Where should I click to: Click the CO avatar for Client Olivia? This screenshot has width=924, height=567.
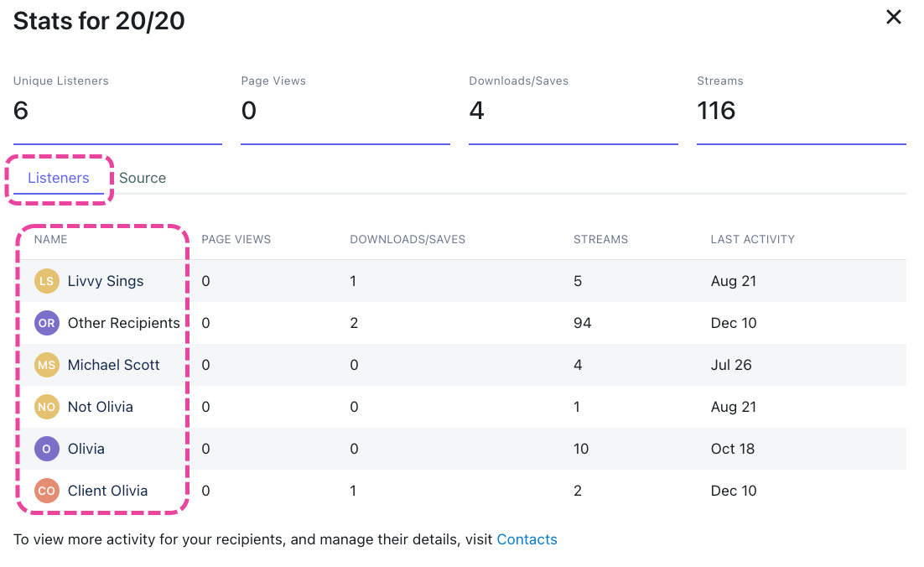coord(47,491)
